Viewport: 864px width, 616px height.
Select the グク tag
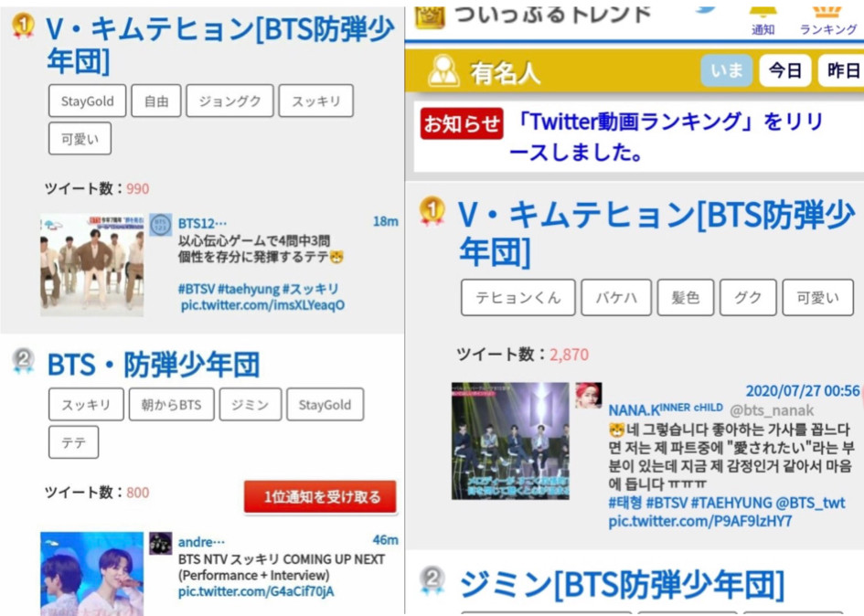[748, 298]
